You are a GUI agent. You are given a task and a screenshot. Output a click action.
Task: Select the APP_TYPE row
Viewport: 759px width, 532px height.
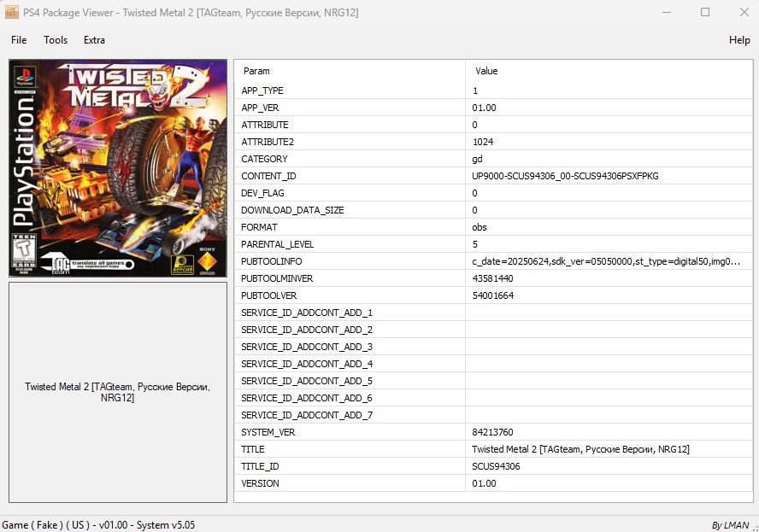pos(493,91)
